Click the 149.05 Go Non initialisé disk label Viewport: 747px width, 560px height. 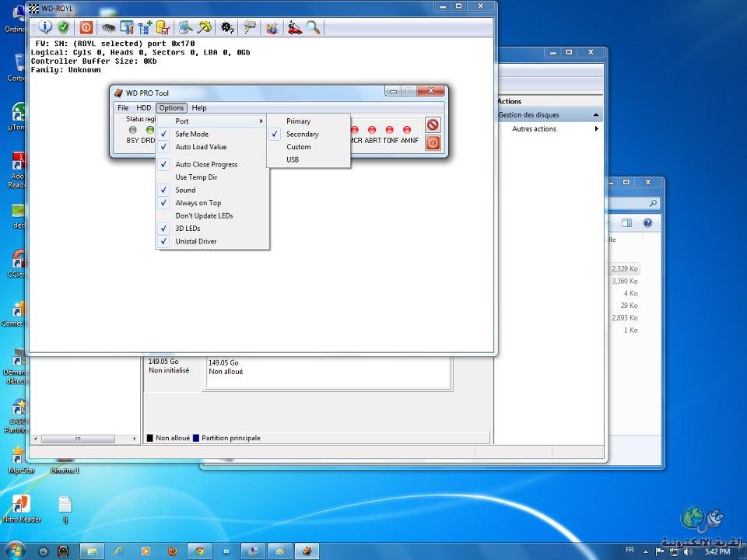(169, 366)
